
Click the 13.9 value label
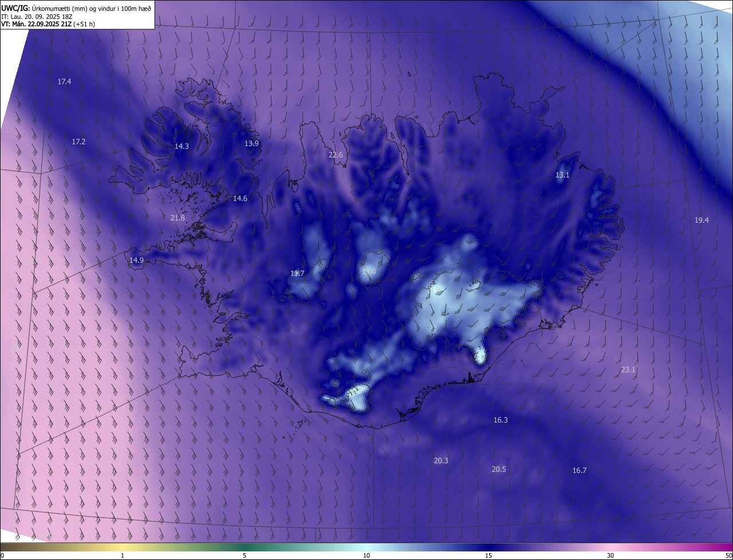(x=251, y=143)
